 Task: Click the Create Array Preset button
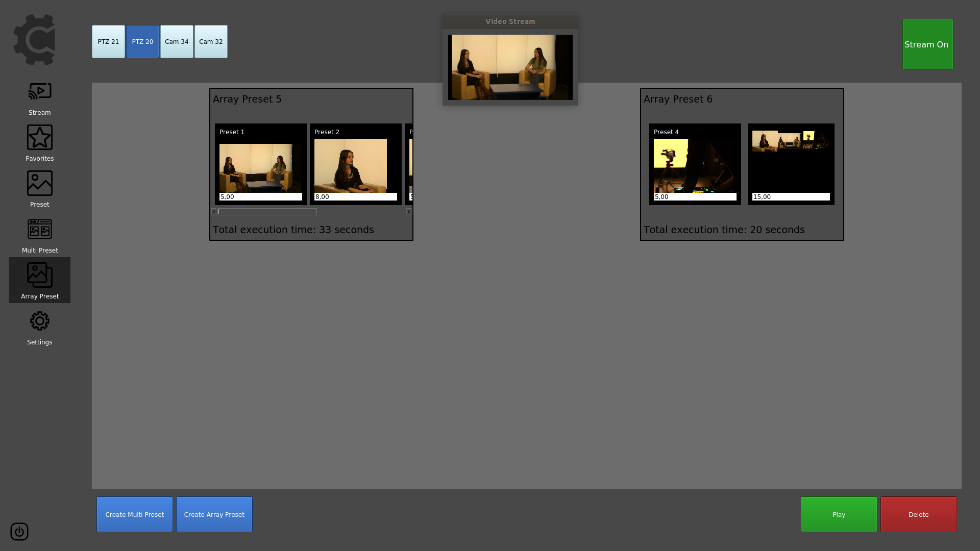tap(214, 514)
